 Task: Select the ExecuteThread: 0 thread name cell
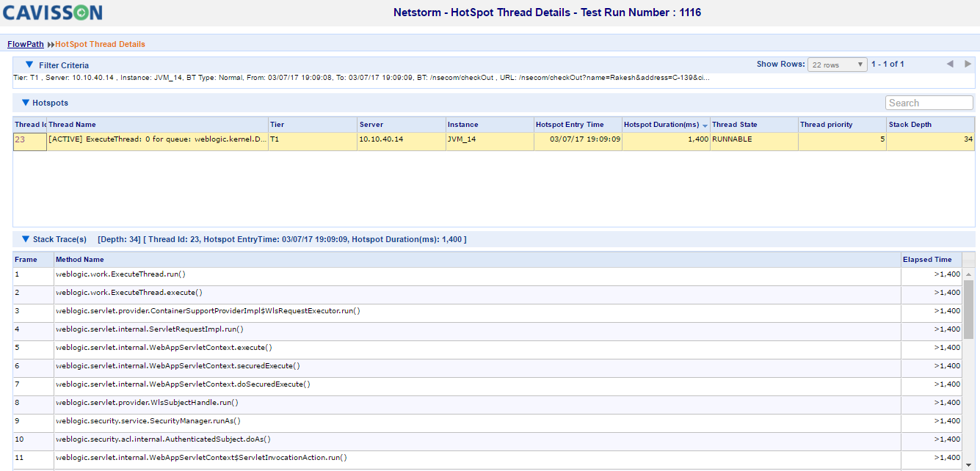coord(157,142)
